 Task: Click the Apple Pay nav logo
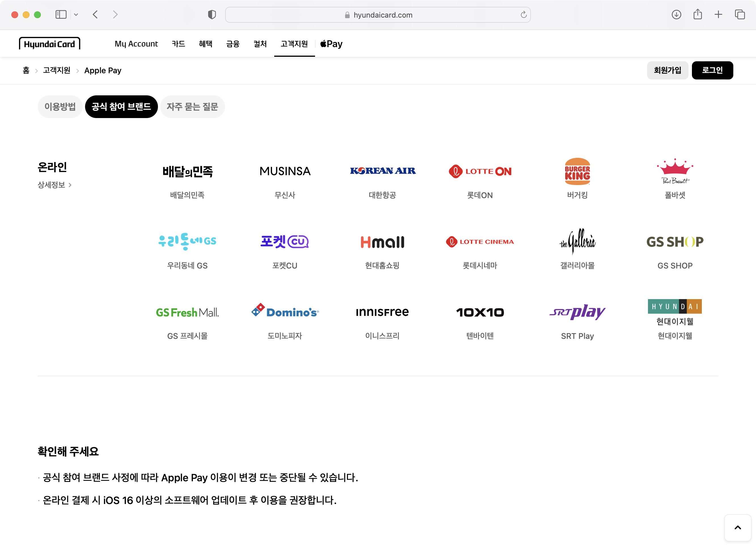tap(331, 44)
